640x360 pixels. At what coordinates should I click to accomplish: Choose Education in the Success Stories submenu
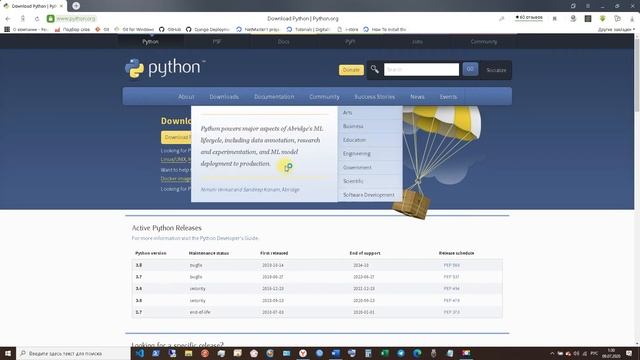[370, 140]
